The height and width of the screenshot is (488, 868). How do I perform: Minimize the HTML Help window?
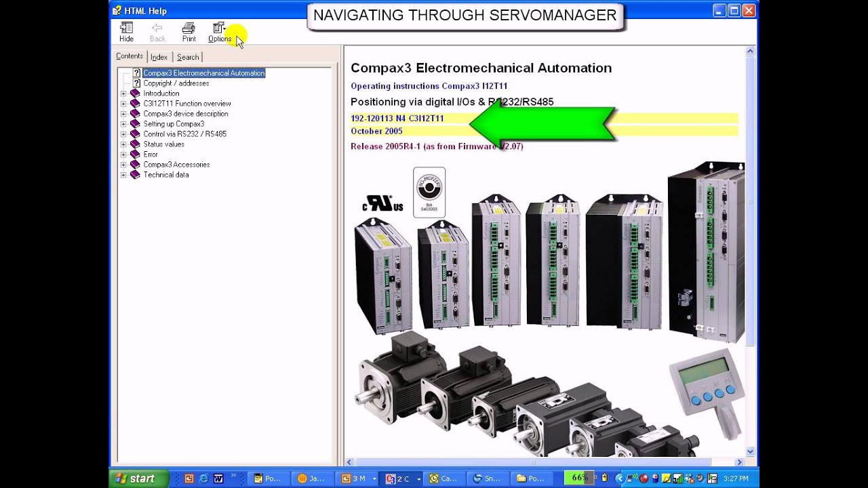[x=719, y=11]
